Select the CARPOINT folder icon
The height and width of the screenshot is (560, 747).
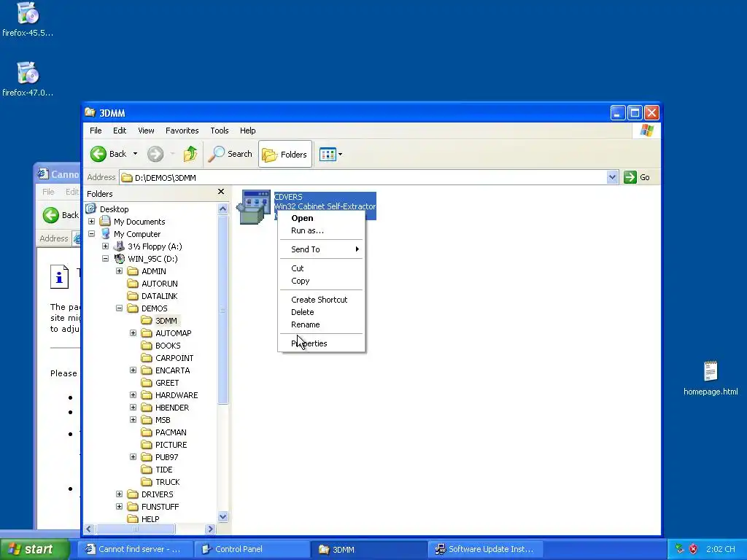[146, 357]
